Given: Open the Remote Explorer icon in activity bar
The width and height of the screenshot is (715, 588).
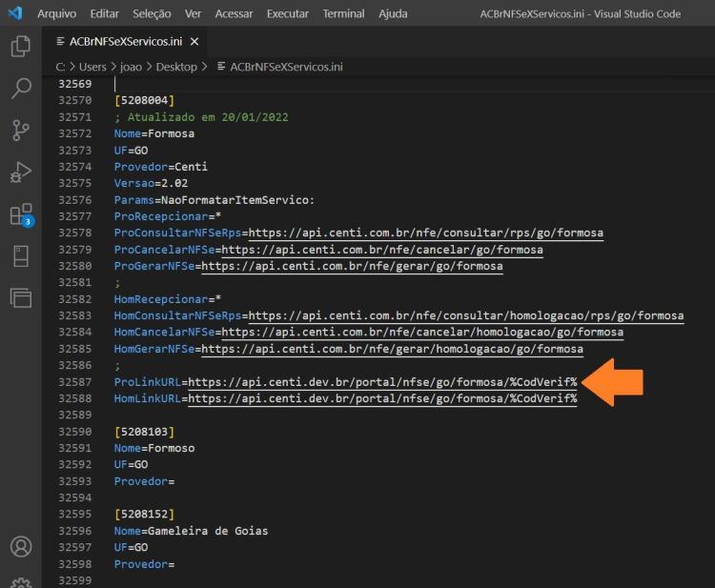Looking at the screenshot, I should click(21, 255).
